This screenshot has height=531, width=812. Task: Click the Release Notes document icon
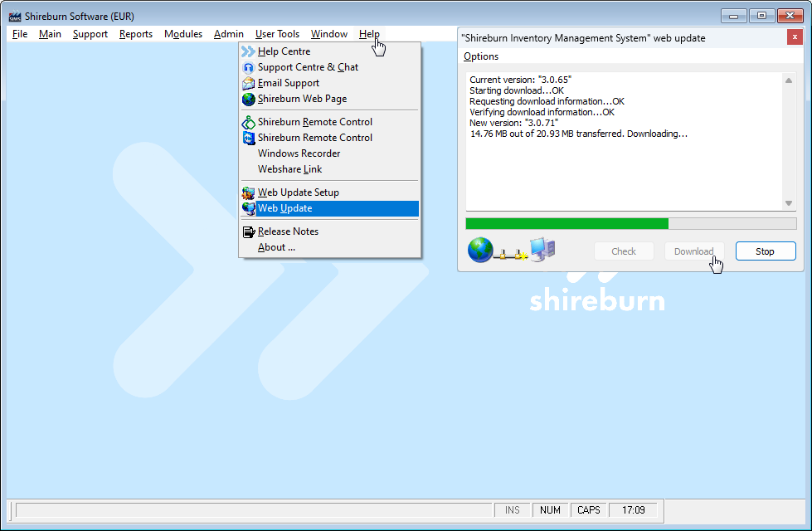(249, 231)
